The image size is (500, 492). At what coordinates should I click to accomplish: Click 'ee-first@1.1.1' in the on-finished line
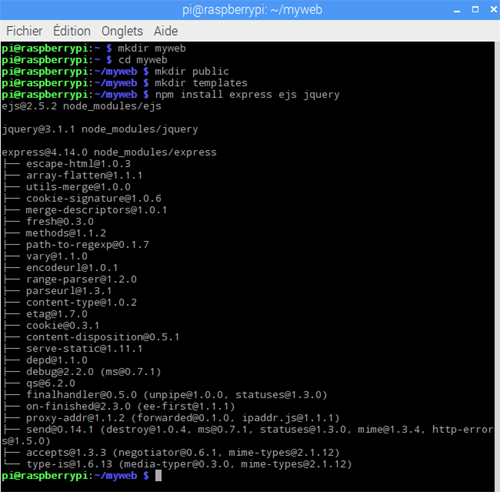pos(186,407)
